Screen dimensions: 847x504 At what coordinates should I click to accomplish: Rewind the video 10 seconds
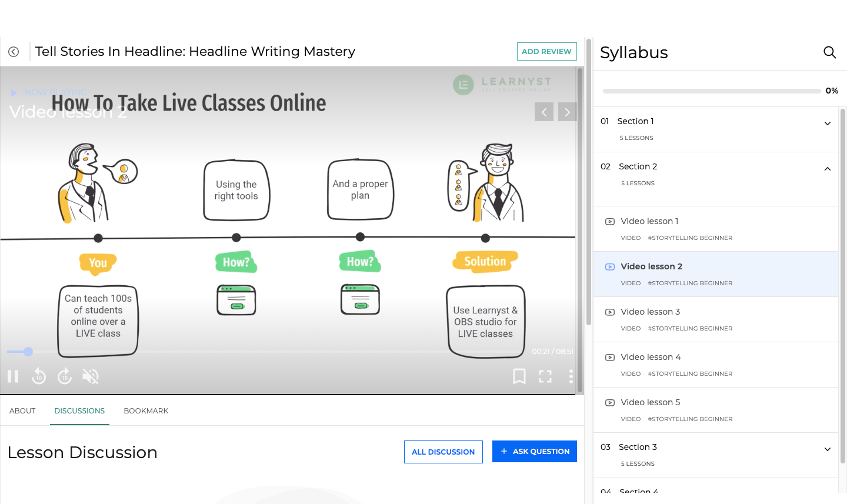[x=39, y=376]
